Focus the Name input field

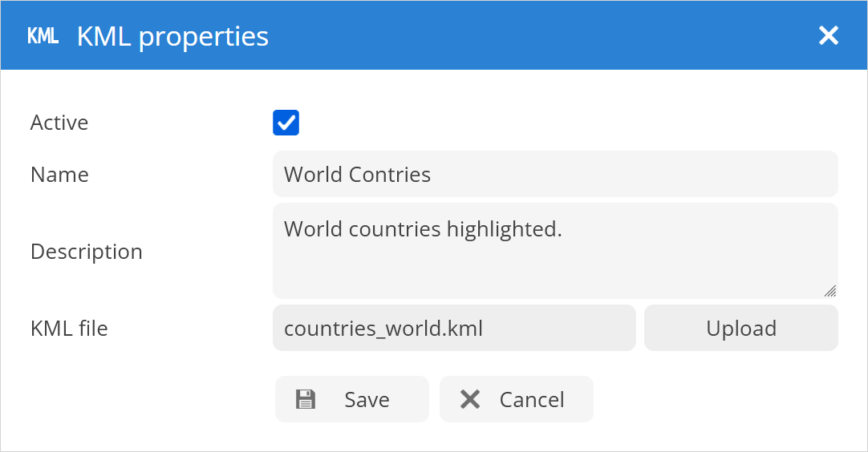pos(555,174)
